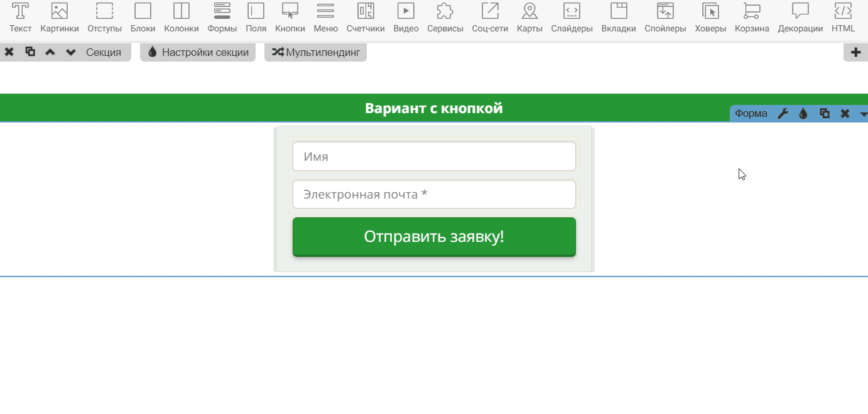Click the plus add-section button
This screenshot has height=414, width=868.
click(x=855, y=52)
